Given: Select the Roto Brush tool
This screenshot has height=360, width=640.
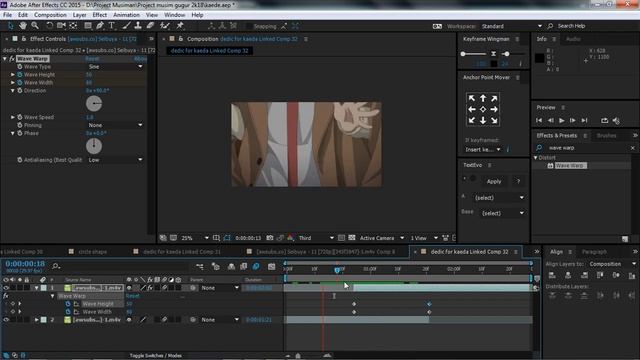Looking at the screenshot, I should [x=164, y=26].
